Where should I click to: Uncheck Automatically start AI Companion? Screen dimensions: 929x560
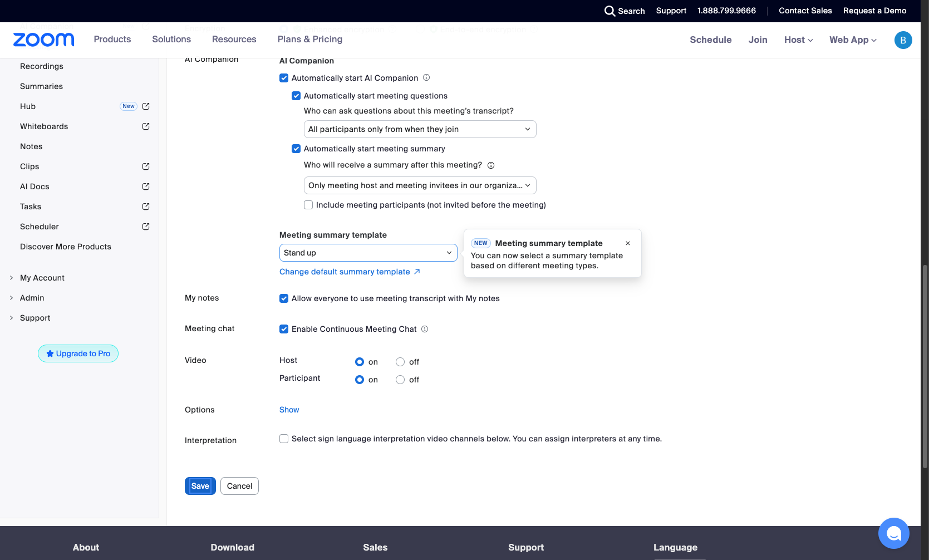pos(284,78)
